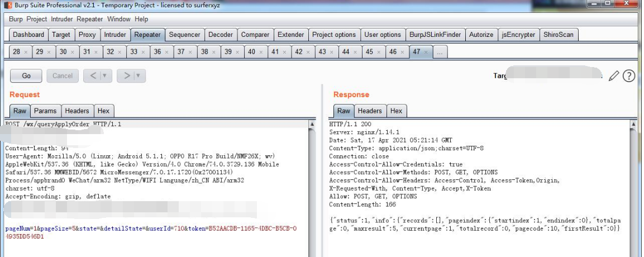Switch to the Sequencer tab
This screenshot has height=257, width=644.
(185, 35)
